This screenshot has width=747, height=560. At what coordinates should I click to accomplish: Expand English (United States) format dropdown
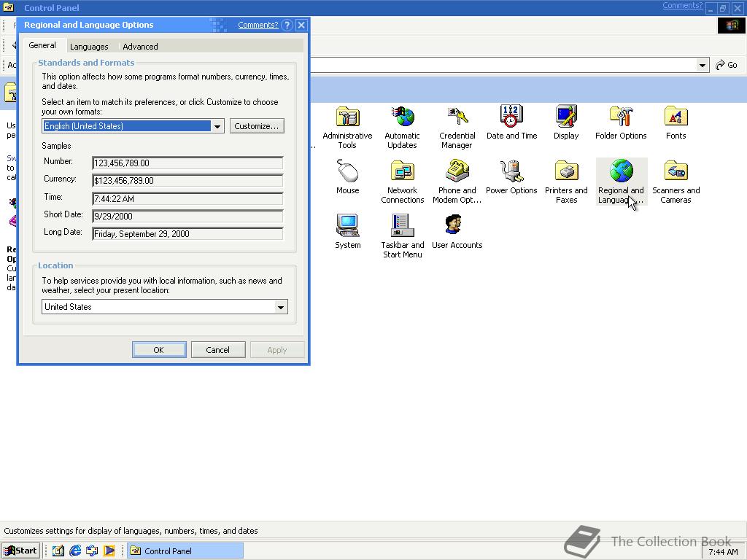click(x=217, y=126)
